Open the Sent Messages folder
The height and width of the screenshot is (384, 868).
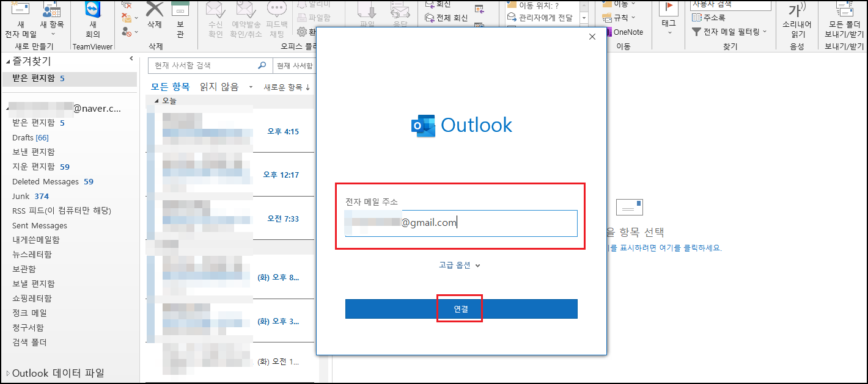point(40,225)
